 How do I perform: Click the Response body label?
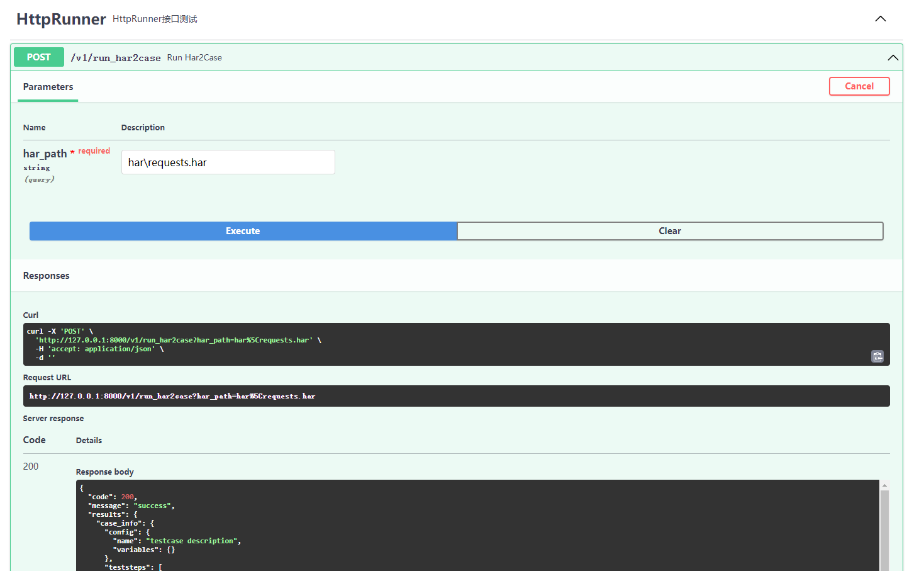coord(105,472)
